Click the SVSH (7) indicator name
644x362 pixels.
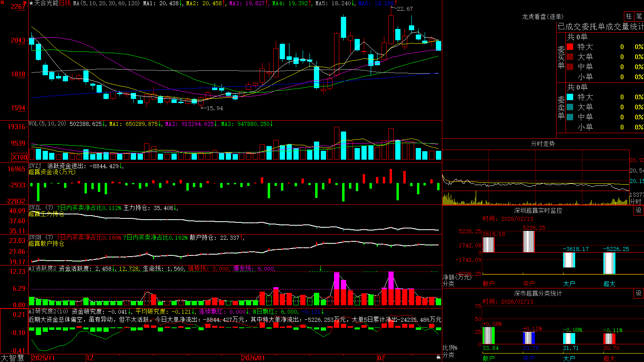tap(41, 238)
